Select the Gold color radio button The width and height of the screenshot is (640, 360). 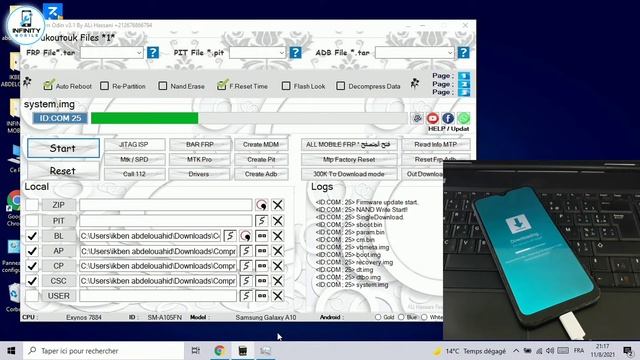coord(378,317)
